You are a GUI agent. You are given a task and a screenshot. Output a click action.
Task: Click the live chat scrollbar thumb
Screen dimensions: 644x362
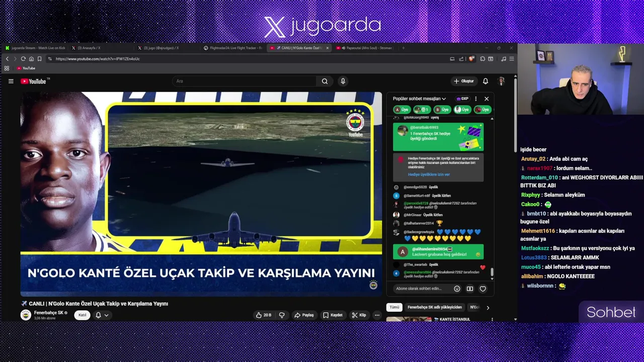[492, 272]
